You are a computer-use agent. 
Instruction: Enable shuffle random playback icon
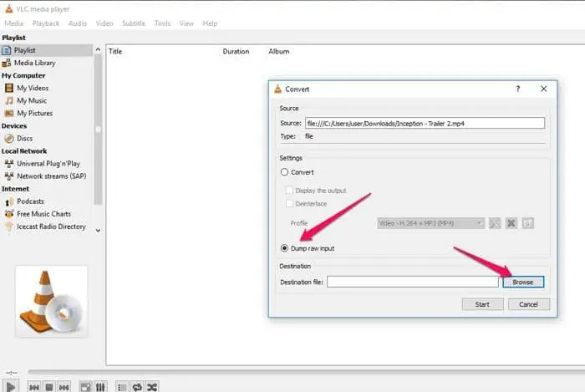click(x=152, y=387)
